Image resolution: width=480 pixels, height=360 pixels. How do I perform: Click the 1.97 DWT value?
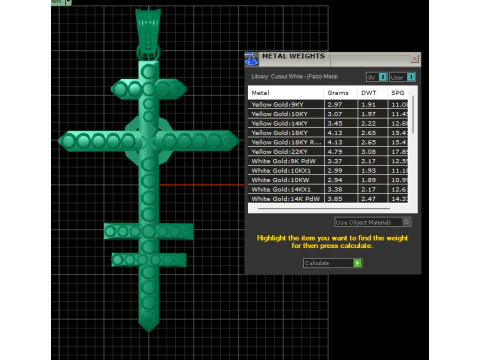[368, 114]
